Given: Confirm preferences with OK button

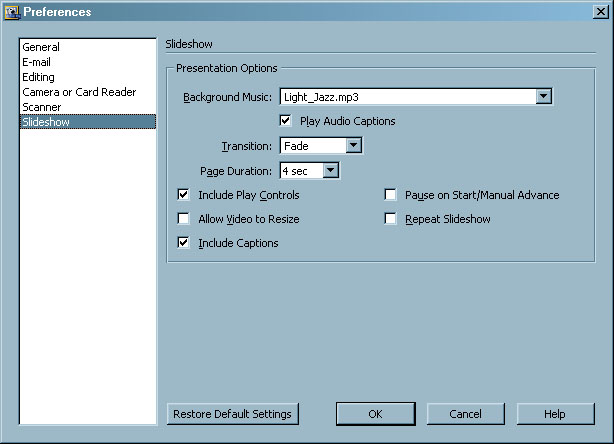Looking at the screenshot, I should [x=375, y=414].
